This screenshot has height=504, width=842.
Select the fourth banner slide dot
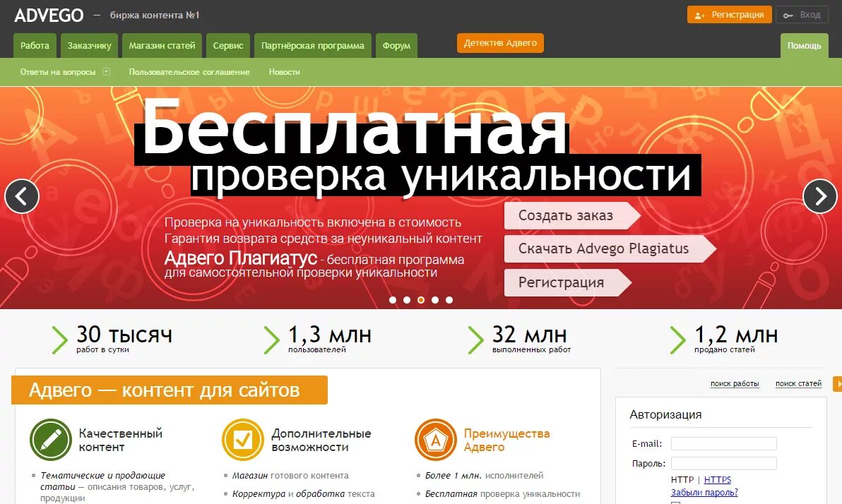pos(435,300)
